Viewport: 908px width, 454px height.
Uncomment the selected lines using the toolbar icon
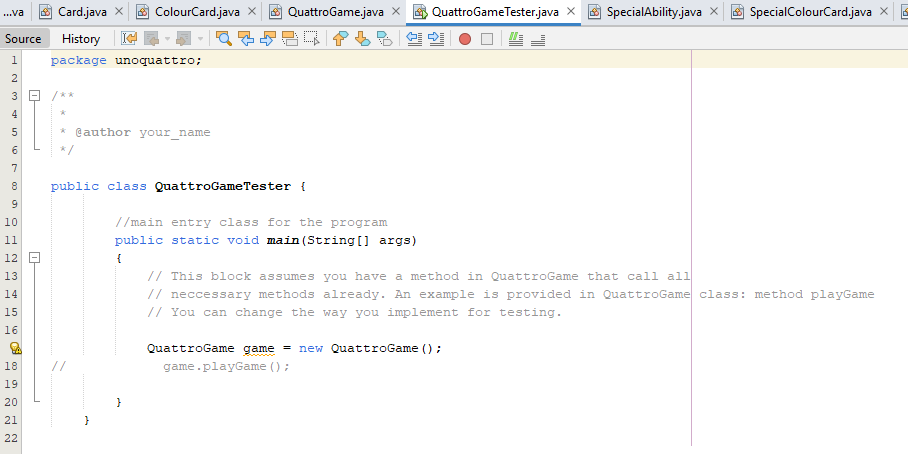(x=538, y=39)
